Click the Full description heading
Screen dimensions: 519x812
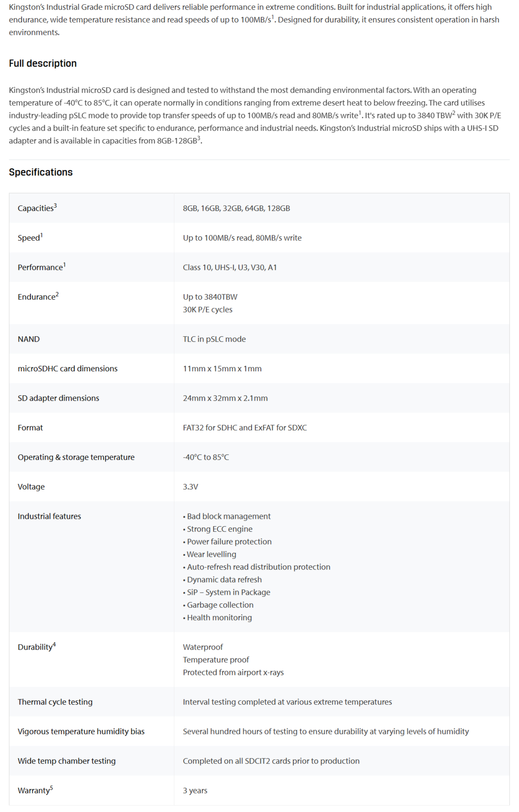click(43, 63)
